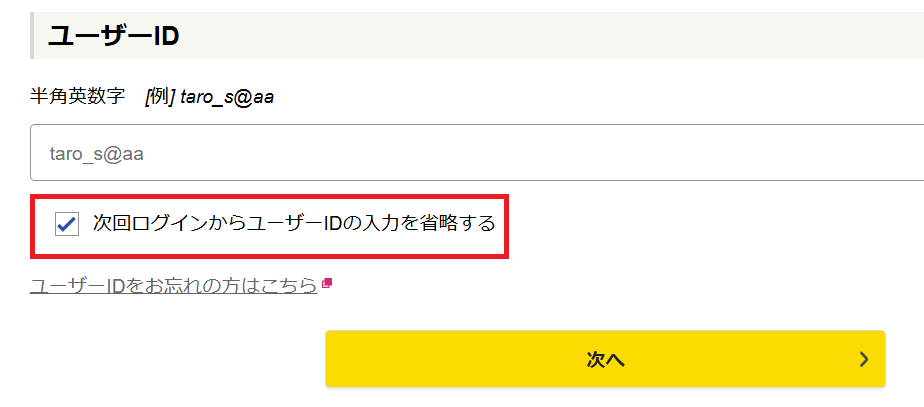Click the external-link icon beside forgot ID link
Image resolution: width=924 pixels, height=407 pixels.
[327, 285]
